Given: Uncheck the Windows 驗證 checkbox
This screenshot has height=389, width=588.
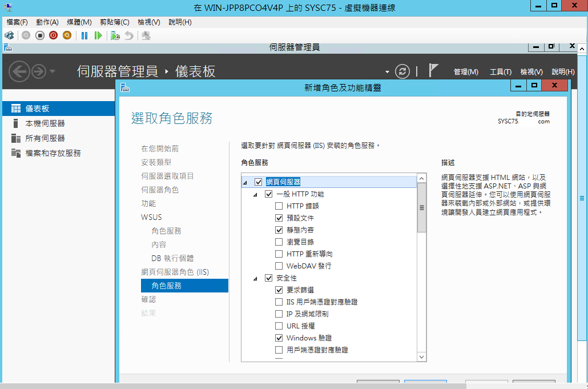Looking at the screenshot, I should tap(279, 338).
